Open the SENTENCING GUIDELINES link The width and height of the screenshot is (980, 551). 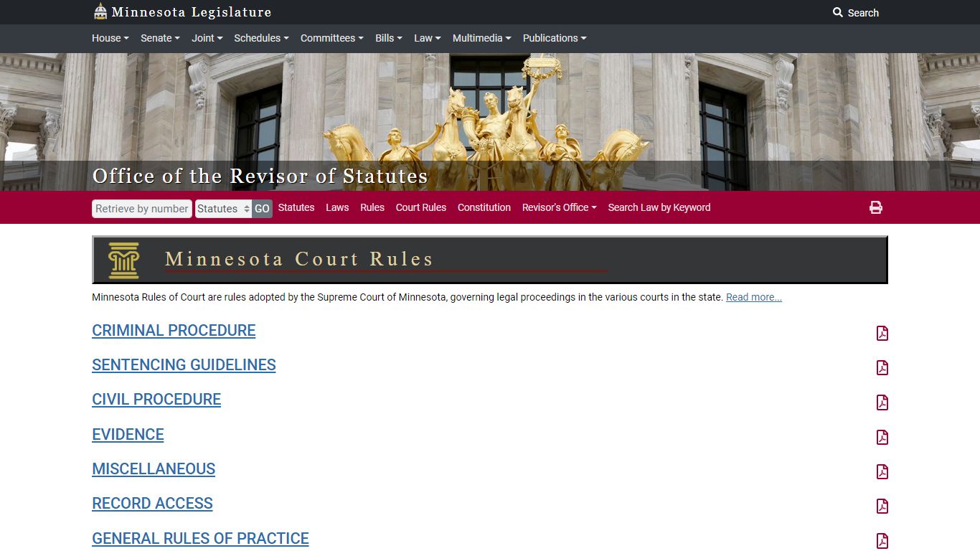184,365
